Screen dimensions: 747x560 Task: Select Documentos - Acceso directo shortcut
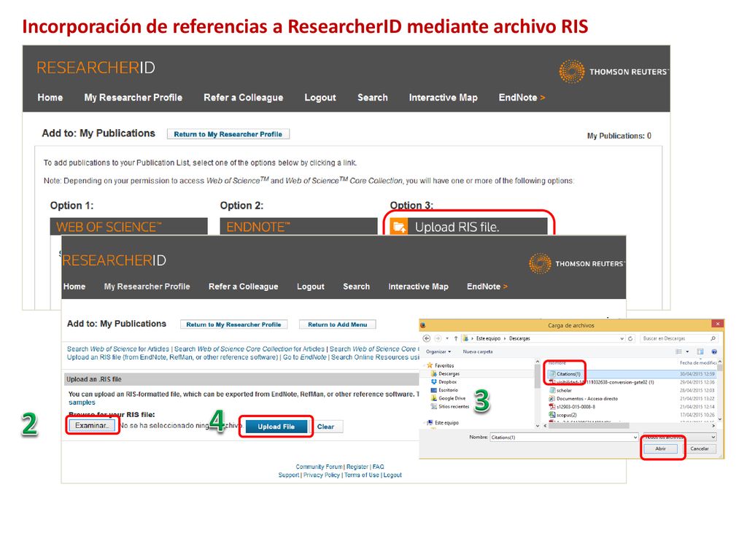click(583, 399)
